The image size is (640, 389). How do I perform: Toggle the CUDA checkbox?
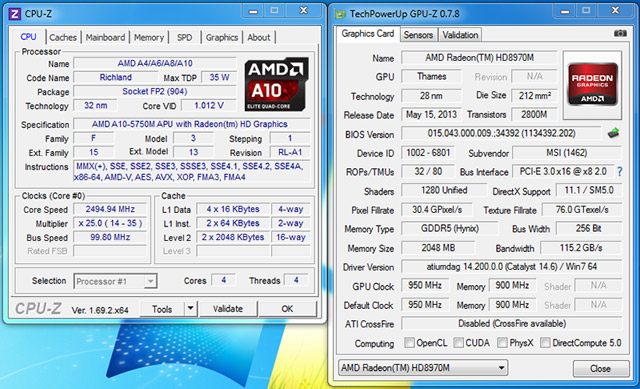(458, 342)
